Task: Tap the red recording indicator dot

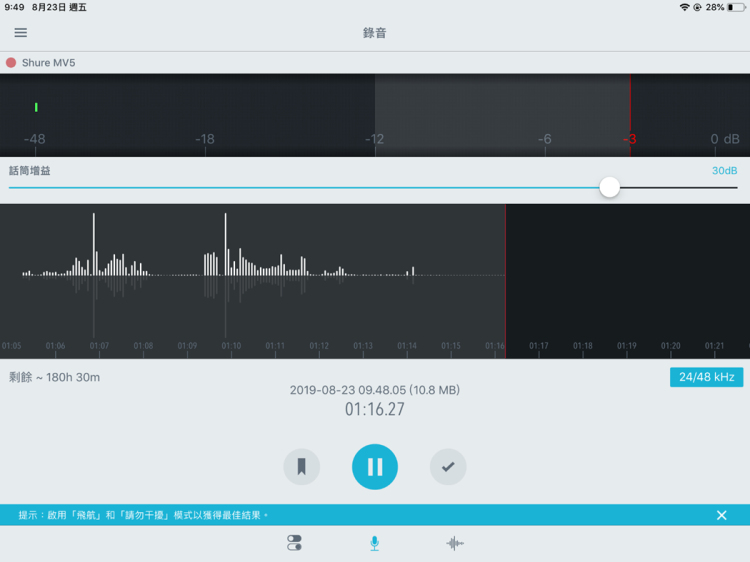Action: (x=11, y=63)
